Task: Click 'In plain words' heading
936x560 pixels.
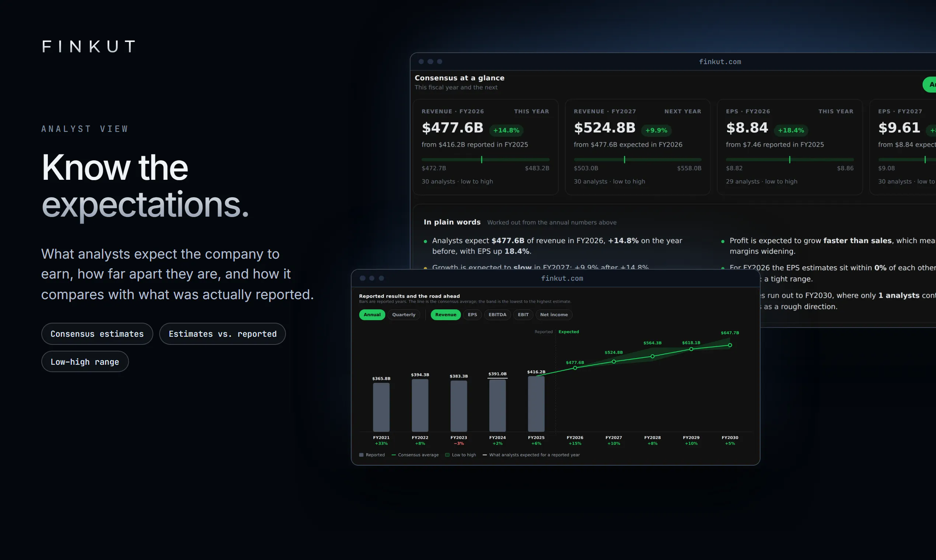Action: [x=452, y=222]
